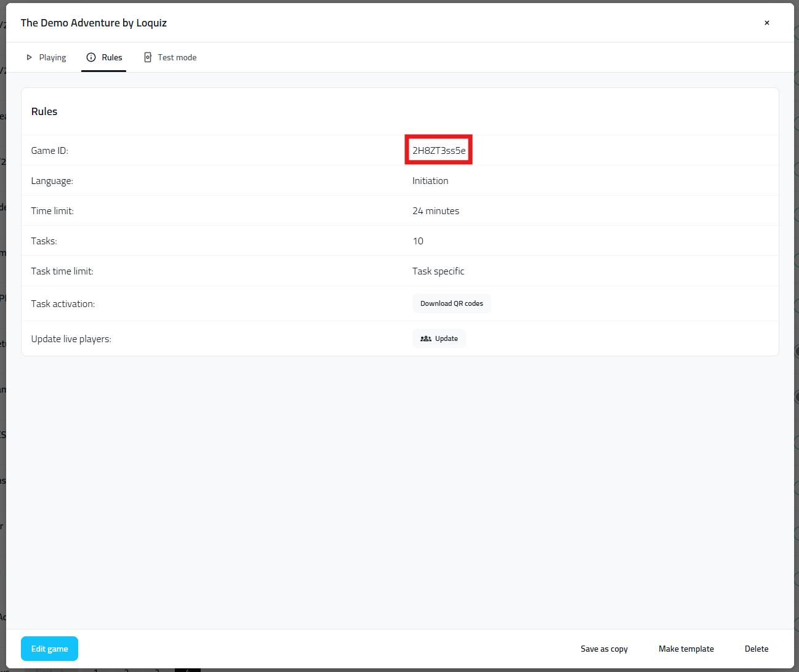
Task: Click the Rules section heading
Action: 44,111
